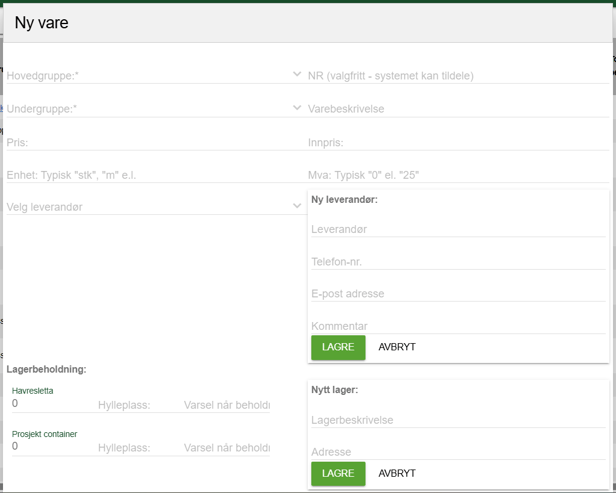Click the Adresse field under Nytt lager

(458, 452)
